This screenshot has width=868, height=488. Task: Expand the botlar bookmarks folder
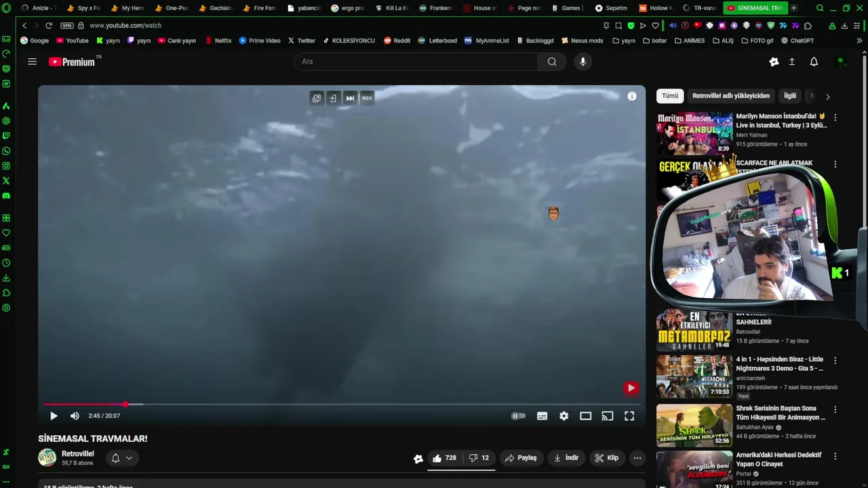click(x=654, y=41)
